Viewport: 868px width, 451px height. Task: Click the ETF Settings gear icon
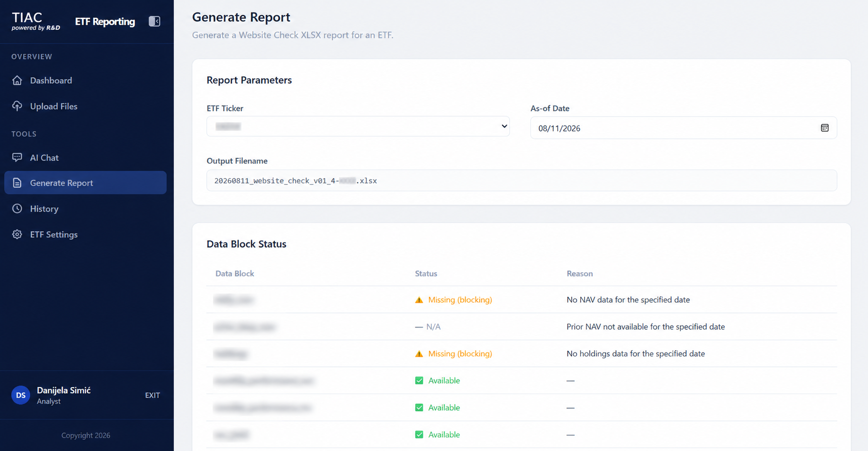click(x=17, y=234)
